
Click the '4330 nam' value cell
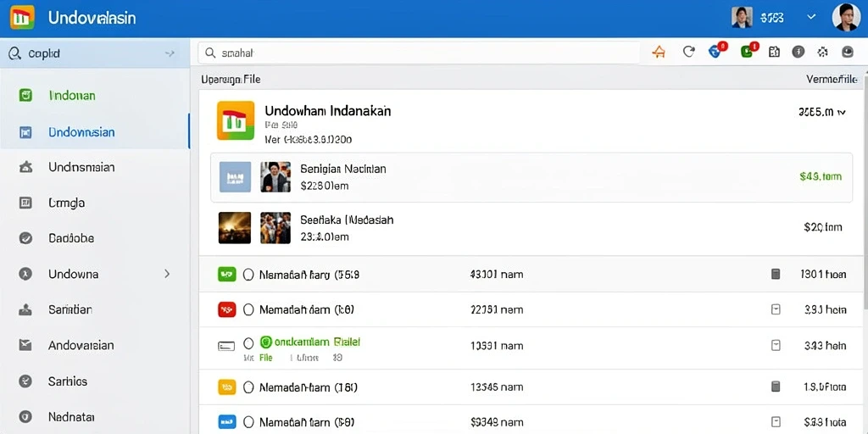click(496, 274)
